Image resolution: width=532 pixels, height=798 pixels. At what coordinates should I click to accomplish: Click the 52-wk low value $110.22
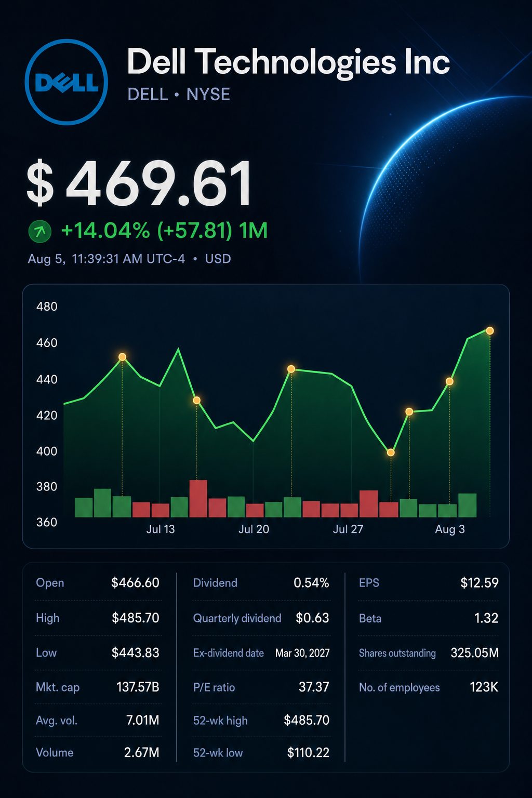pyautogui.click(x=308, y=753)
